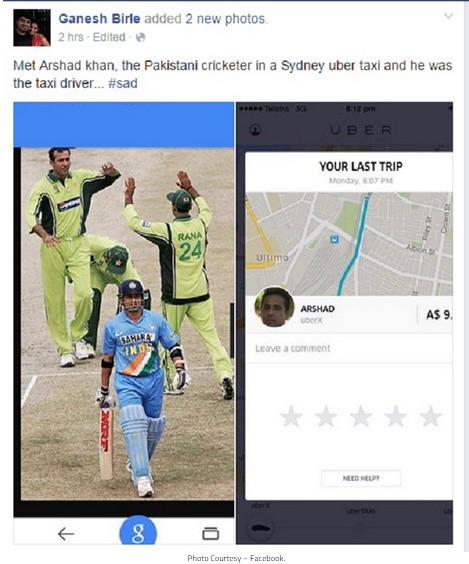Click the pickup pin icon on the map
The image size is (469, 564).
335,239
